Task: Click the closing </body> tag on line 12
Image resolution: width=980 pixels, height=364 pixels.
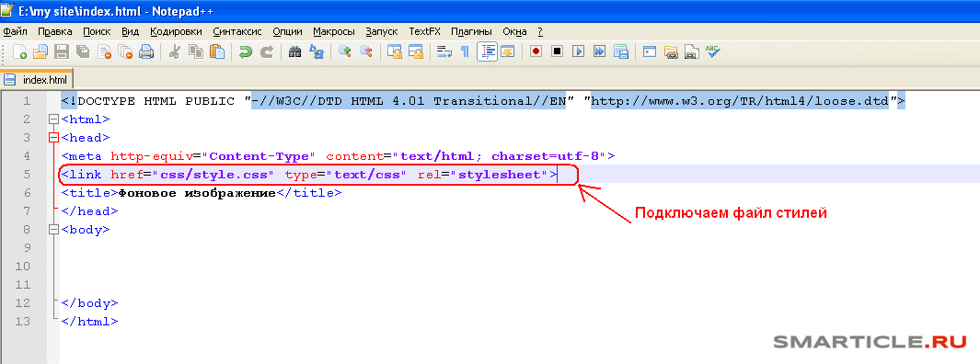Action: (89, 303)
